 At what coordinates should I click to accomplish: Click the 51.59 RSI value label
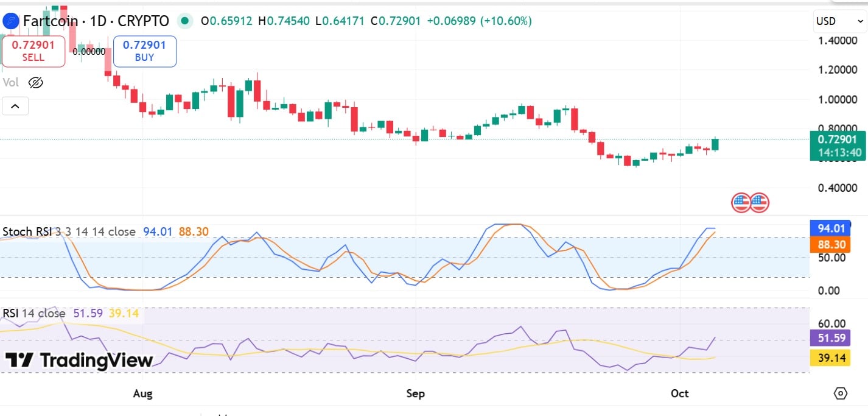click(x=830, y=337)
